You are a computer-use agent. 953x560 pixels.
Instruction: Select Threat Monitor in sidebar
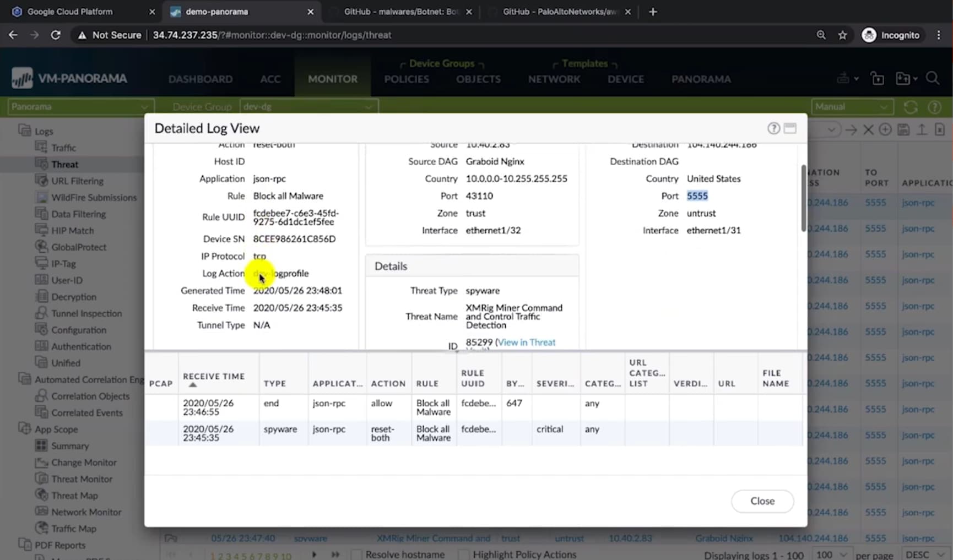pyautogui.click(x=82, y=479)
